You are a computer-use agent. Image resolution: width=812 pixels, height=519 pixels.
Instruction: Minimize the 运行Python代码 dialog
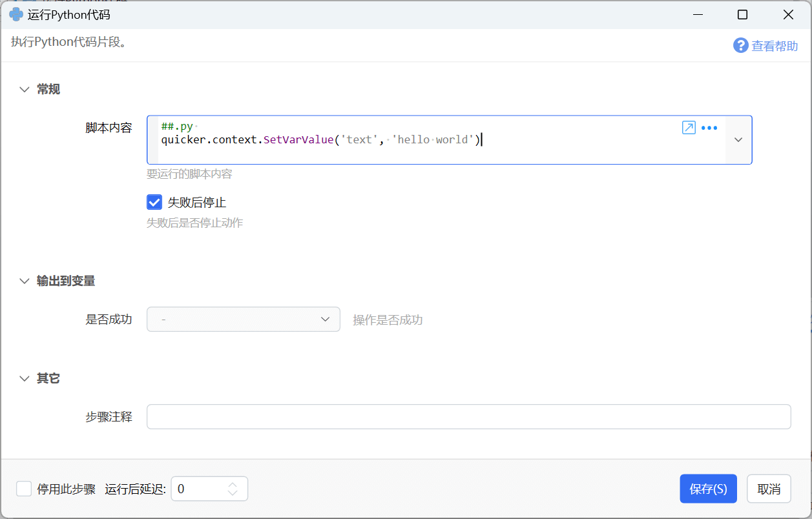(697, 14)
